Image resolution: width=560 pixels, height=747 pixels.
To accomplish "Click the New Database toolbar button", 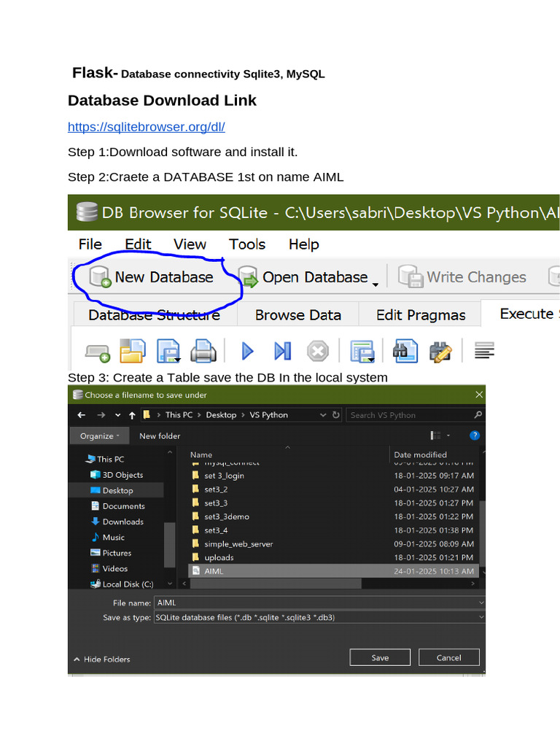I will coord(151,277).
